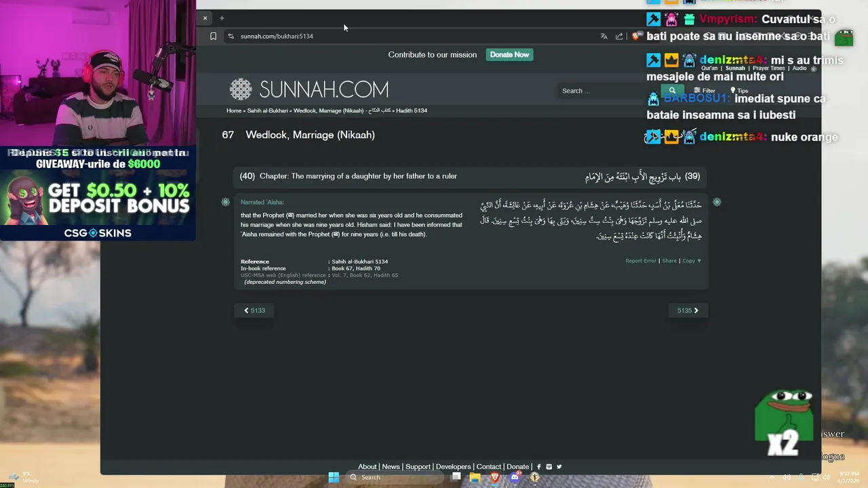Select the Sahih al-Bukhari 5134 reference text
Viewport: 868px width, 488px height.
[x=359, y=262]
